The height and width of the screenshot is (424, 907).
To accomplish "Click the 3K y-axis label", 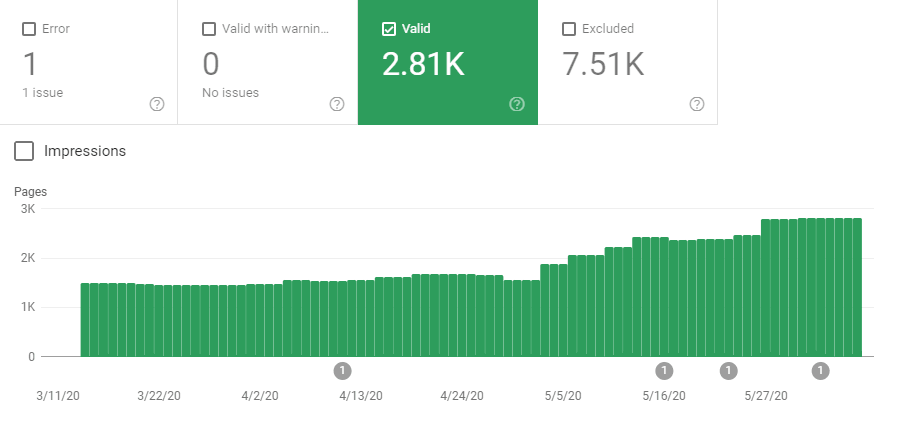I will click(x=28, y=209).
